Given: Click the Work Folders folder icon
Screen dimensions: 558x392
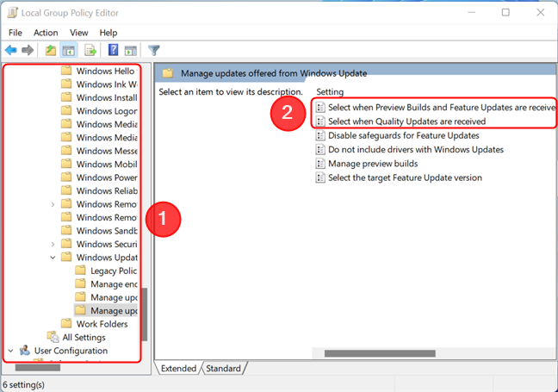Looking at the screenshot, I should click(x=66, y=323).
